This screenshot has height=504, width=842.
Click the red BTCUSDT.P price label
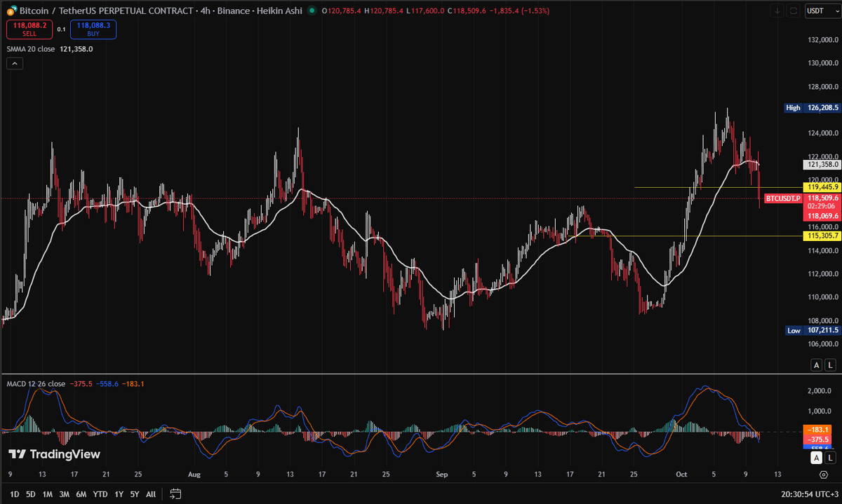pos(782,198)
